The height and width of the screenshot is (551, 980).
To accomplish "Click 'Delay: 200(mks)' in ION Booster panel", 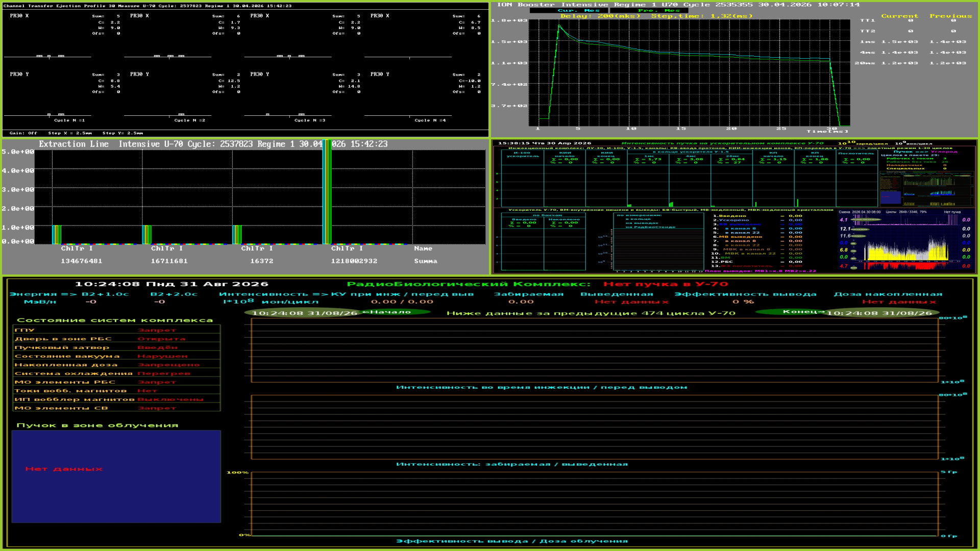I will coord(600,16).
